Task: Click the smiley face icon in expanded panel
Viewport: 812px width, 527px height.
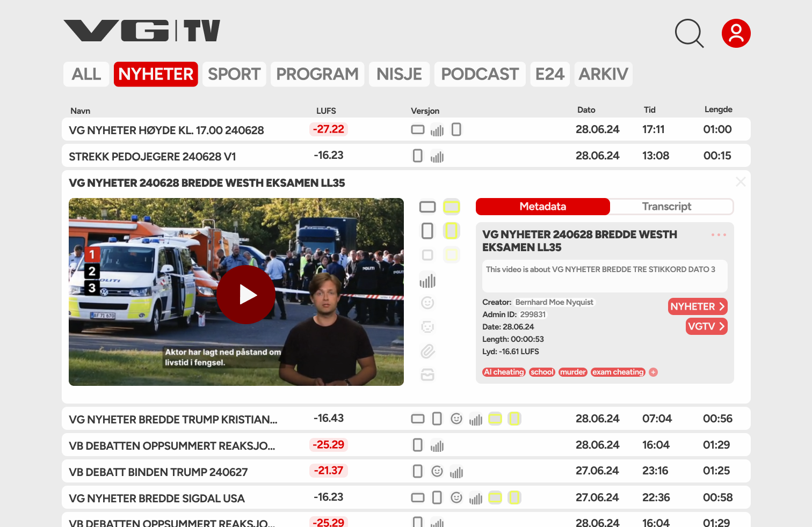Action: pos(427,303)
